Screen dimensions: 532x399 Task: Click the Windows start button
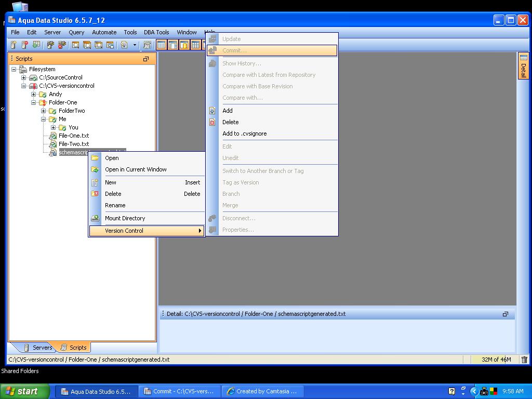24,391
